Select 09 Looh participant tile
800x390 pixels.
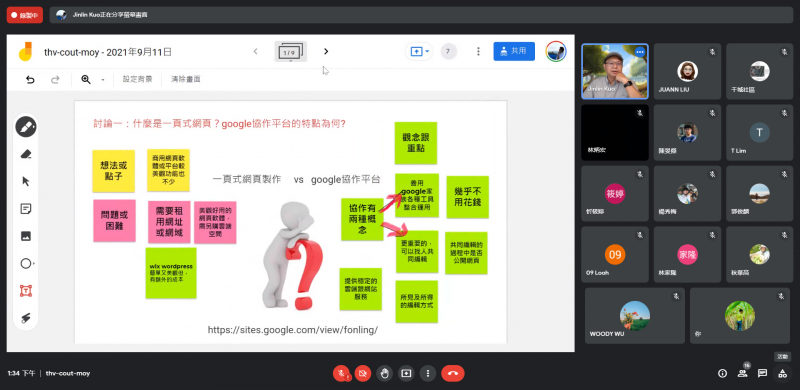point(615,254)
